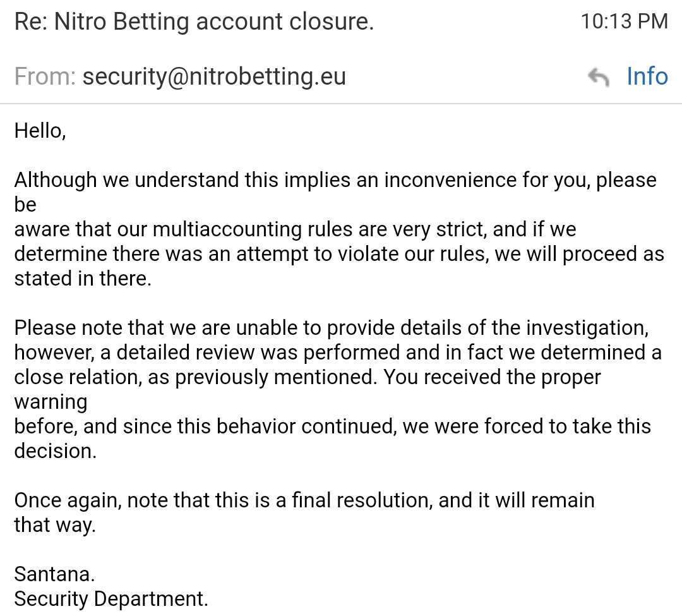Open the Info link
Viewport: 682px width, 616px height.
click(x=647, y=76)
